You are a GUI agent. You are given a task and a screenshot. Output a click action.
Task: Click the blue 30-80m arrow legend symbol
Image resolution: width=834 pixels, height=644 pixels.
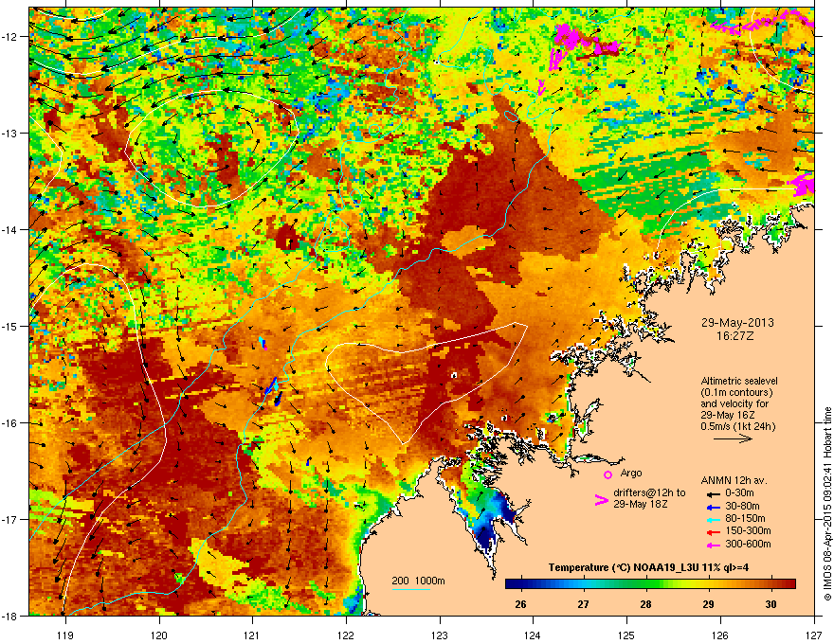coord(713,507)
